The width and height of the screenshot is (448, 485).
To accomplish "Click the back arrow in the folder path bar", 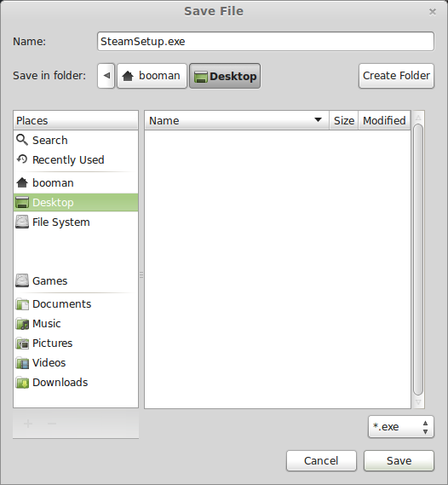I will coord(106,76).
